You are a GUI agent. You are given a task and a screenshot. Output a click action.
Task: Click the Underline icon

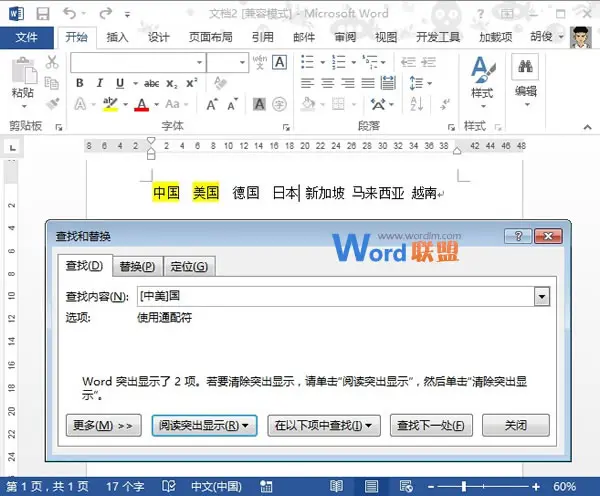(x=120, y=83)
